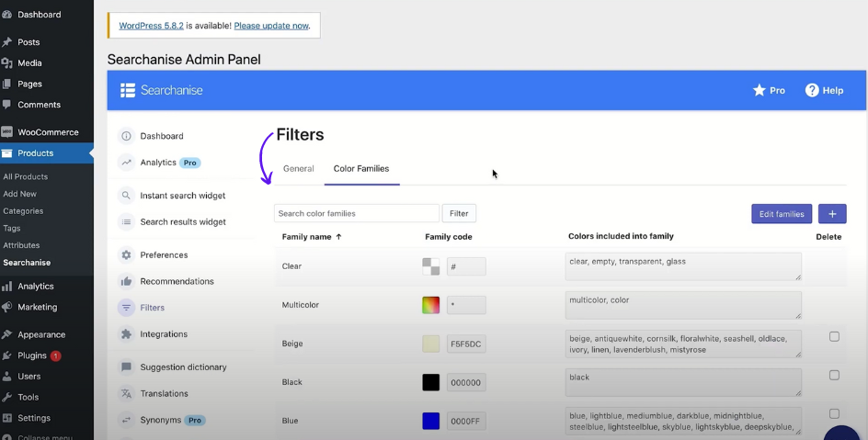Check the Delete box for Black
The width and height of the screenshot is (868, 440).
(834, 376)
